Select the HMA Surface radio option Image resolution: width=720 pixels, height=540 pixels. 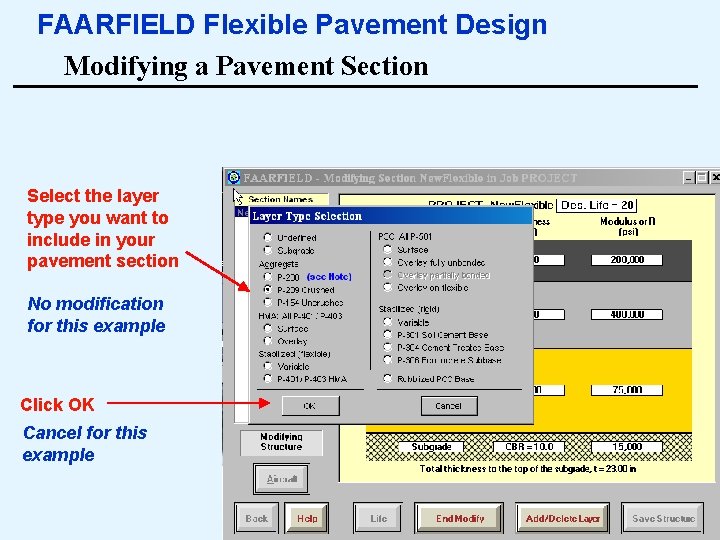pos(268,328)
